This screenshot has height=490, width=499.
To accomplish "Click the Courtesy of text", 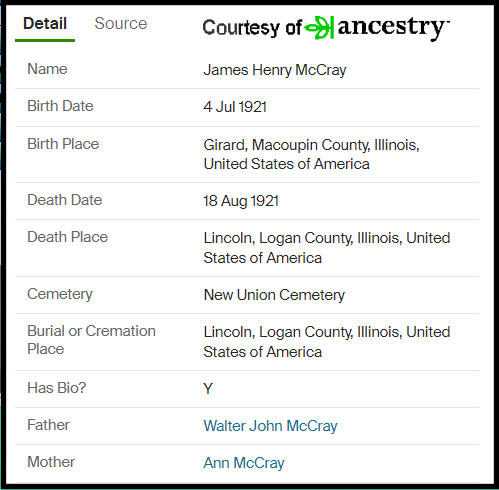I will pos(252,28).
